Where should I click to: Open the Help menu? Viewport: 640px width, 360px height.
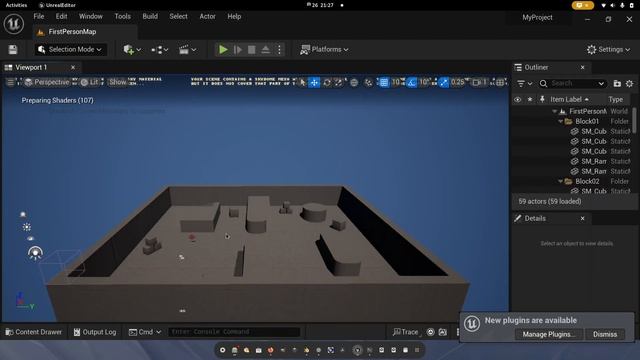[234, 16]
